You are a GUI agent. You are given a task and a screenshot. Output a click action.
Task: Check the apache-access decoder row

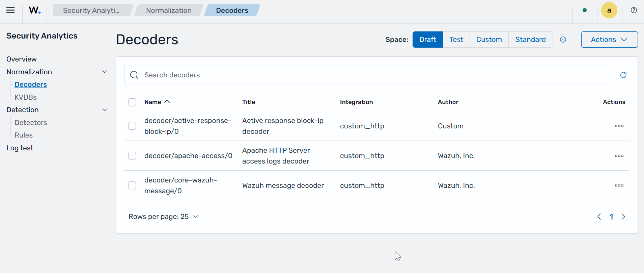point(132,156)
